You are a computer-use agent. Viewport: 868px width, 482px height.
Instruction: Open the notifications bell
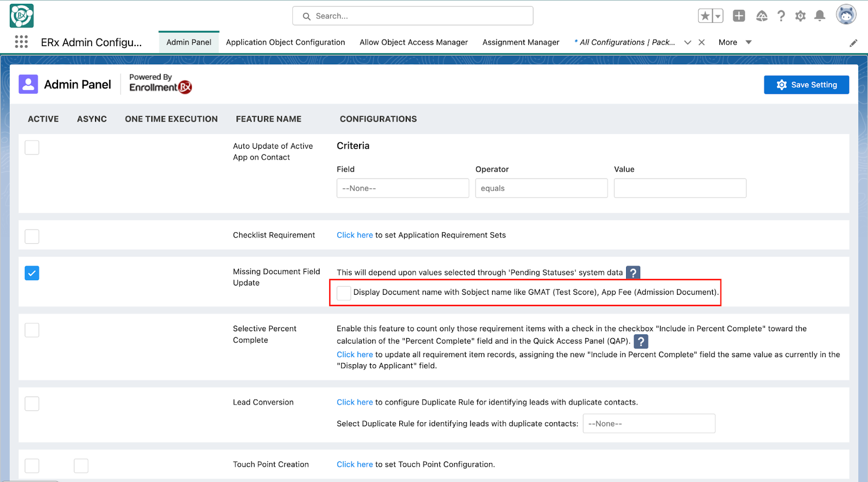click(820, 16)
